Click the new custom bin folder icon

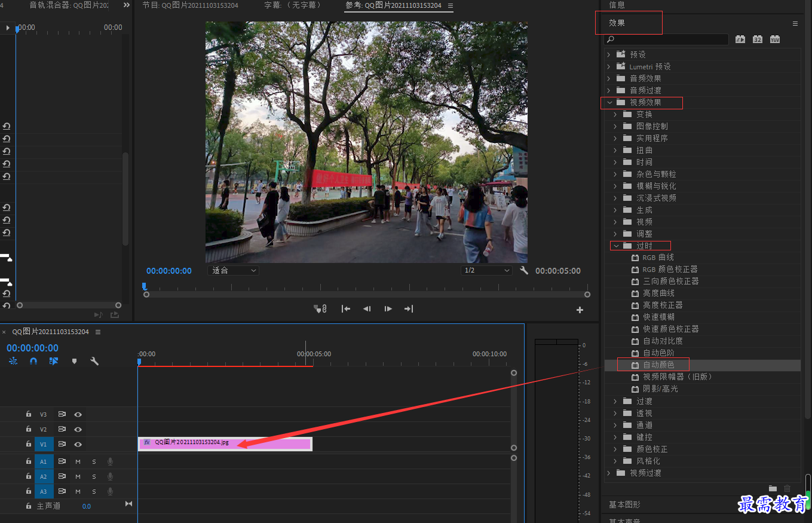click(x=773, y=488)
